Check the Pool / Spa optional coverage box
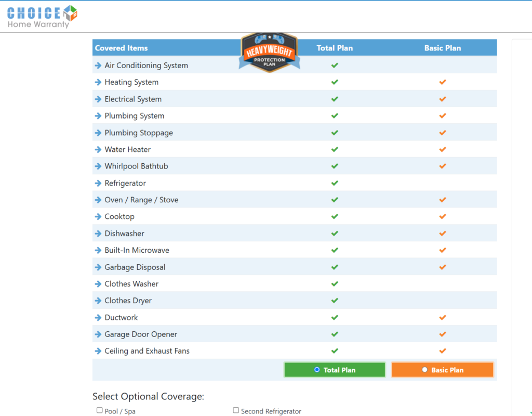The width and height of the screenshot is (532, 416). (99, 410)
